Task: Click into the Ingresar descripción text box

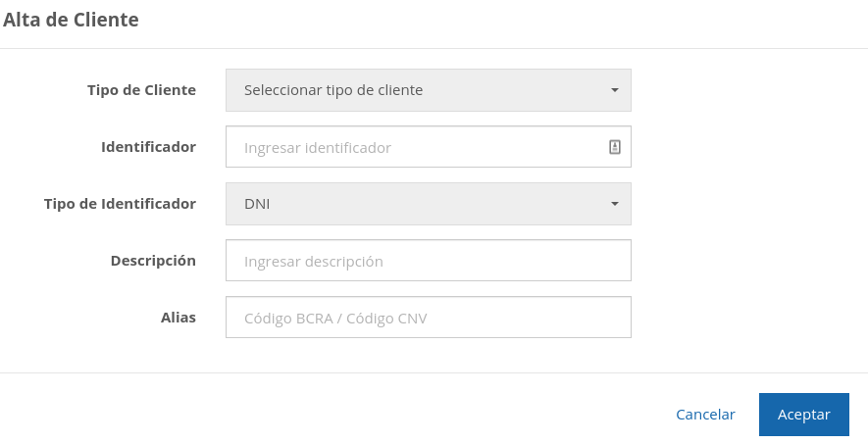Action: pyautogui.click(x=428, y=261)
